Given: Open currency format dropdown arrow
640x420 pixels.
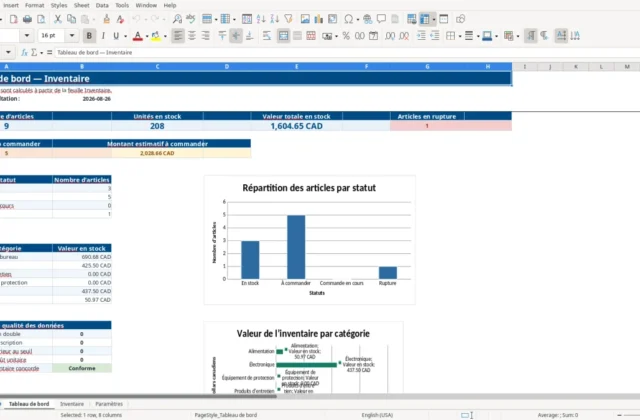Looking at the screenshot, I should (336, 36).
